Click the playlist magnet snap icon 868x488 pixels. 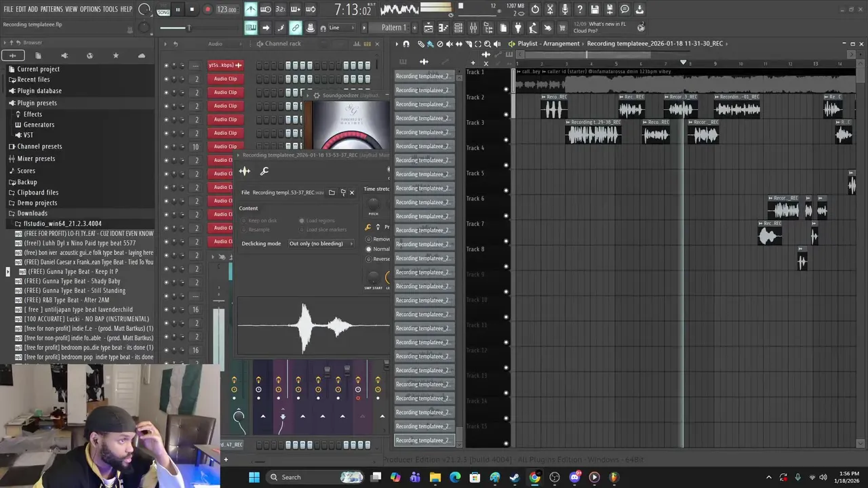406,43
